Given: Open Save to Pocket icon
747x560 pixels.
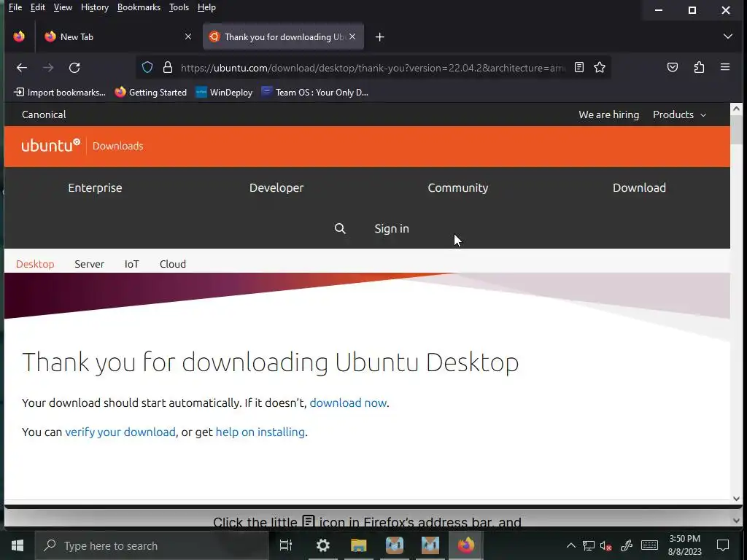Looking at the screenshot, I should tap(672, 68).
